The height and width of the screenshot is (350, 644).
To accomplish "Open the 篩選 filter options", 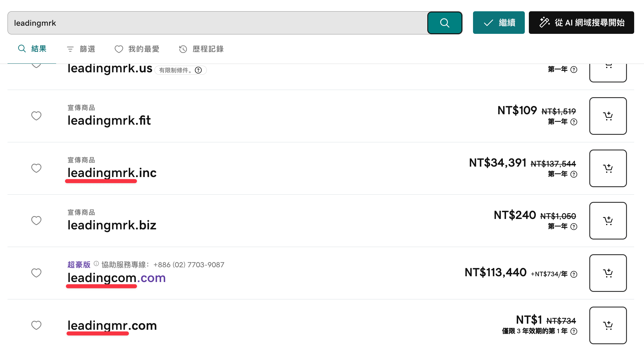I will (81, 49).
